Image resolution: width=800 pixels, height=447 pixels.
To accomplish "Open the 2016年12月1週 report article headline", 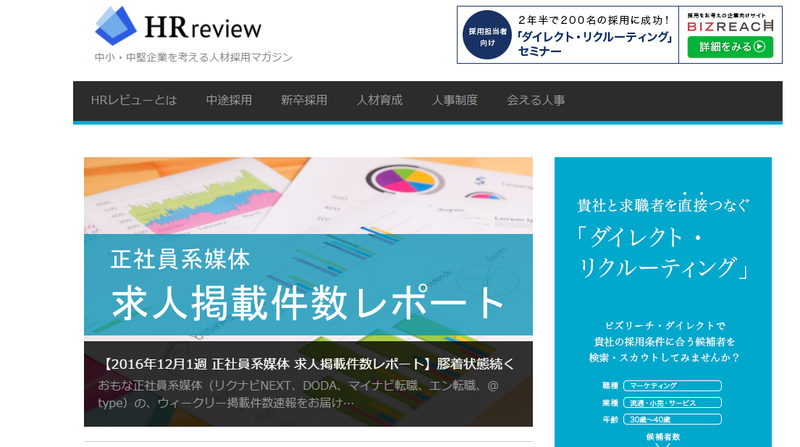I will (308, 363).
